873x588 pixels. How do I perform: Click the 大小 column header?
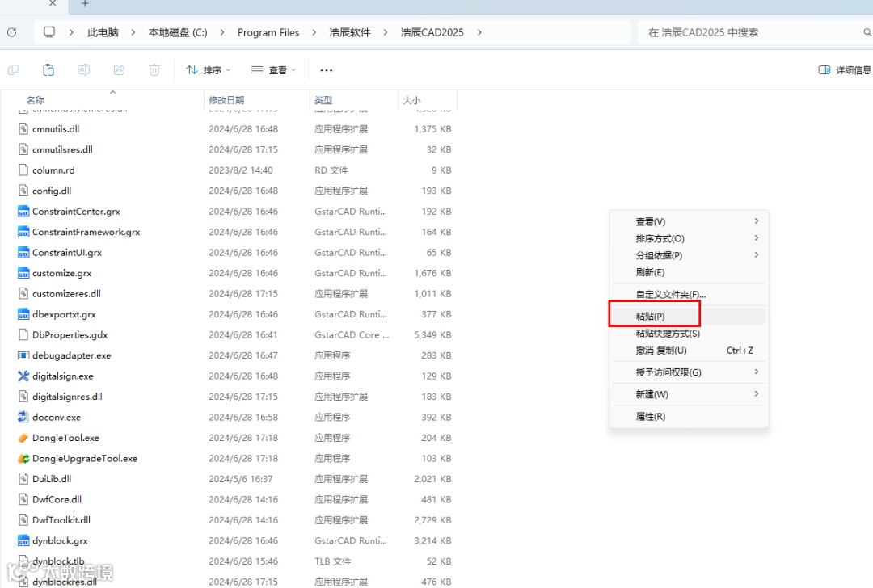pyautogui.click(x=428, y=100)
